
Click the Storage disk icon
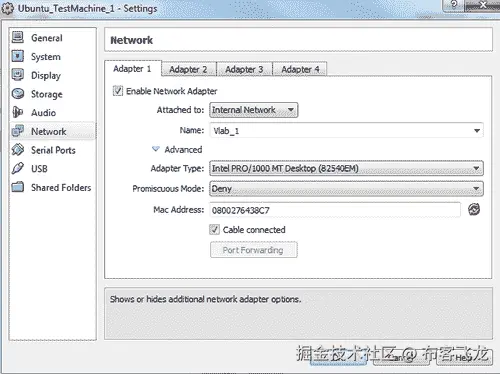pyautogui.click(x=18, y=94)
